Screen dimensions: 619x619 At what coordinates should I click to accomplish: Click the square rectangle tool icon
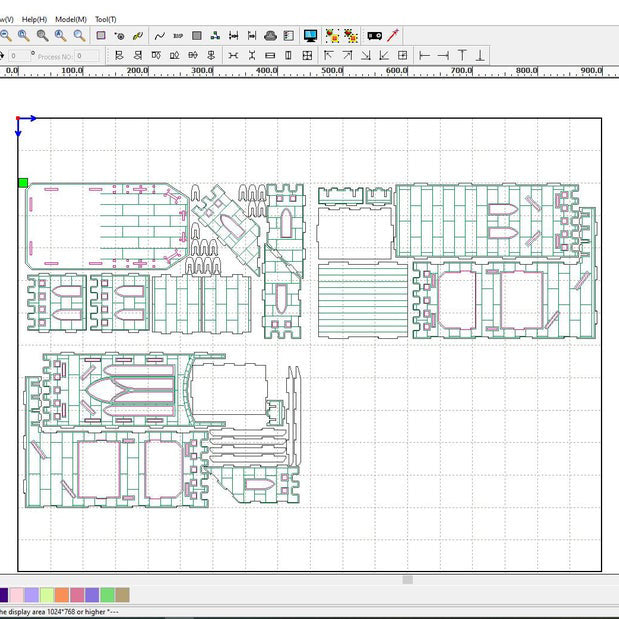[x=101, y=36]
